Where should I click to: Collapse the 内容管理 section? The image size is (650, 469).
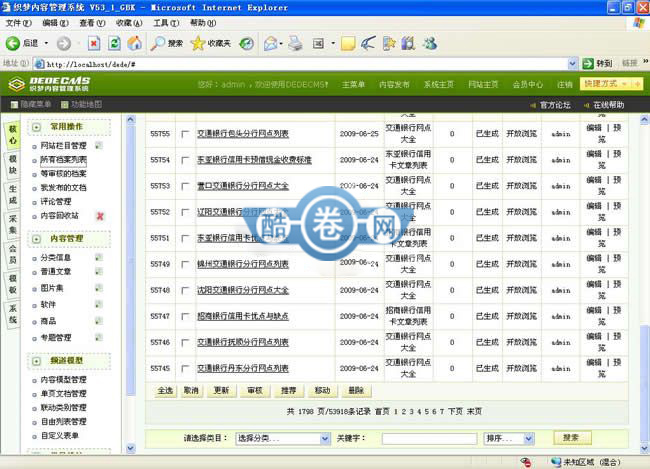point(36,239)
